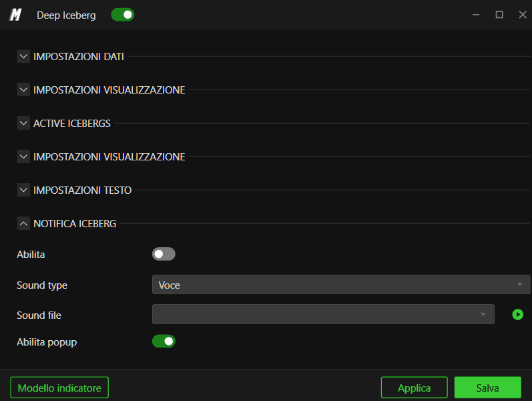Expand the IMPOSTAZIONI DATI section
This screenshot has height=401, width=532.
coord(23,56)
